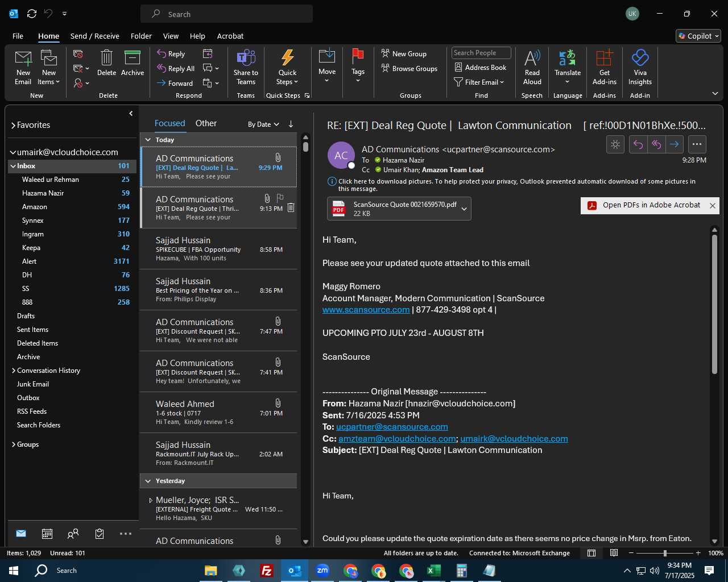728x582 pixels.
Task: Open more actions in reading pane
Action: pyautogui.click(x=697, y=144)
